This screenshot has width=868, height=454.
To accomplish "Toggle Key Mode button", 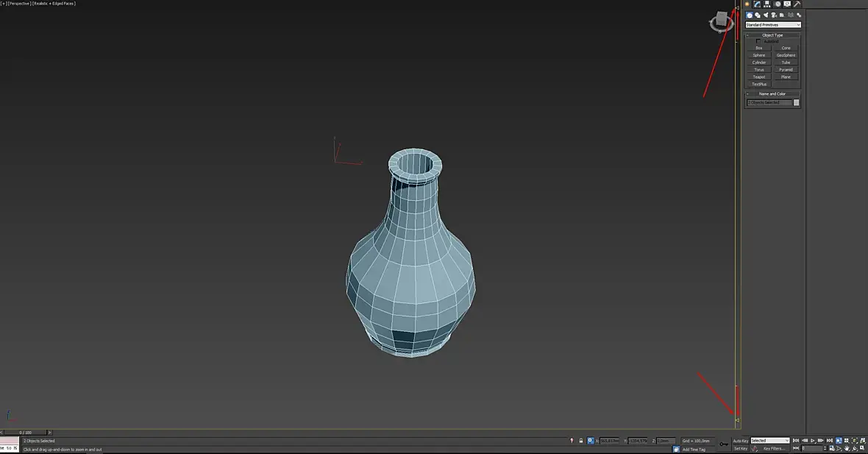I will coord(795,448).
